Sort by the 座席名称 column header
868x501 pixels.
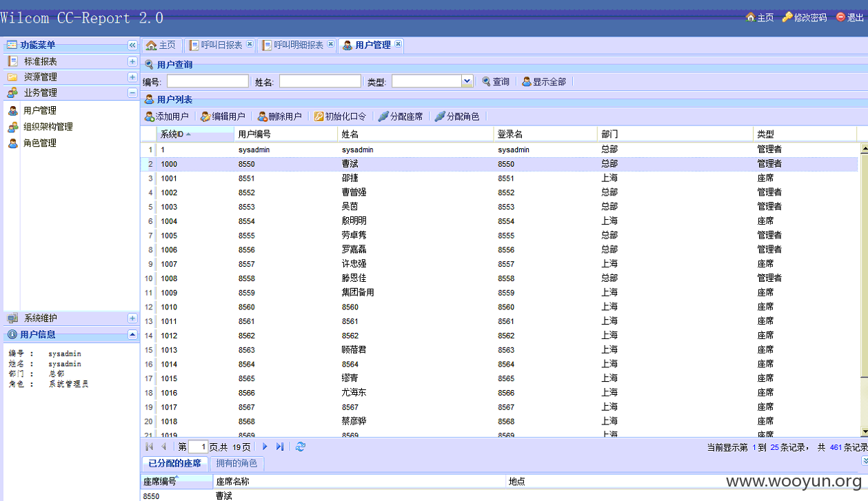pyautogui.click(x=360, y=481)
